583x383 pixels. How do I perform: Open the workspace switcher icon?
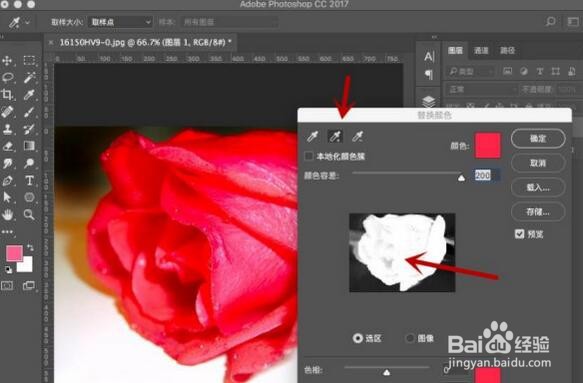pos(573,22)
